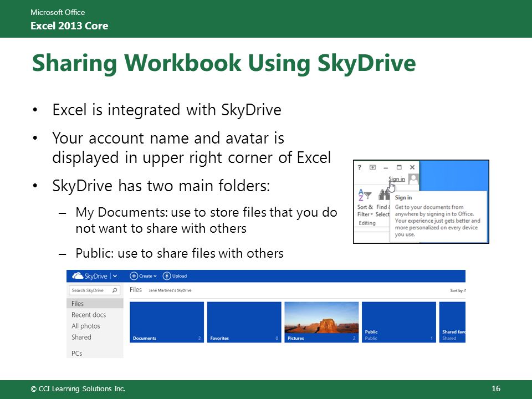Click the Upload button
The width and height of the screenshot is (532, 399).
[175, 276]
